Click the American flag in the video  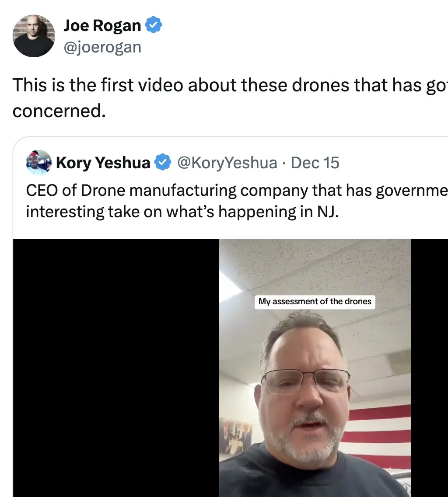pyautogui.click(x=385, y=433)
